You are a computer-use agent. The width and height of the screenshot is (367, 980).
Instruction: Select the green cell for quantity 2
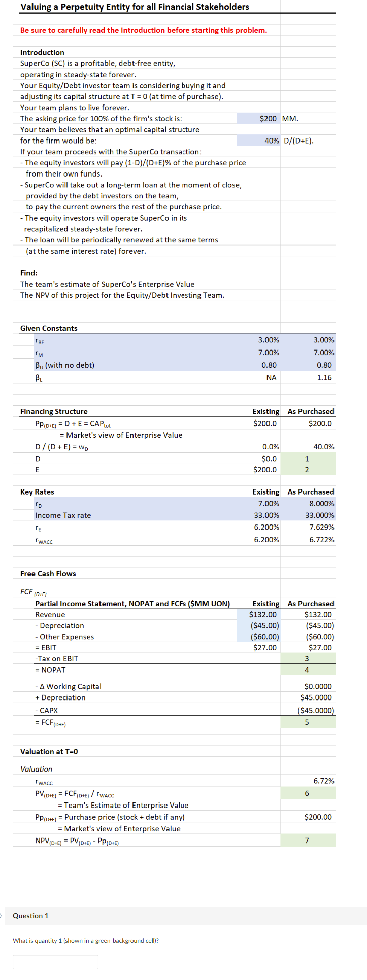[308, 470]
